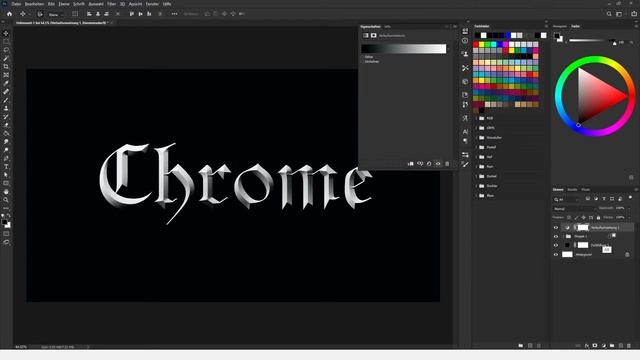640x360 pixels.
Task: Click the fx layer style icon
Action: [x=587, y=346]
